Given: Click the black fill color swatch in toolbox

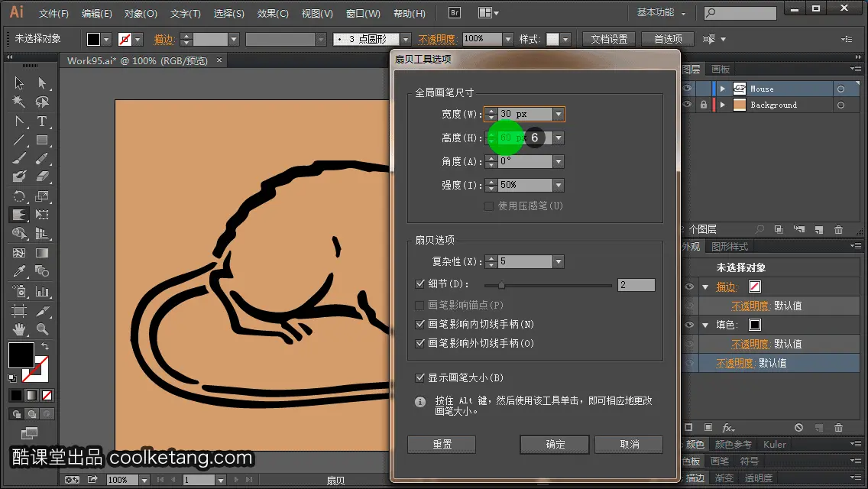Looking at the screenshot, I should [x=21, y=355].
